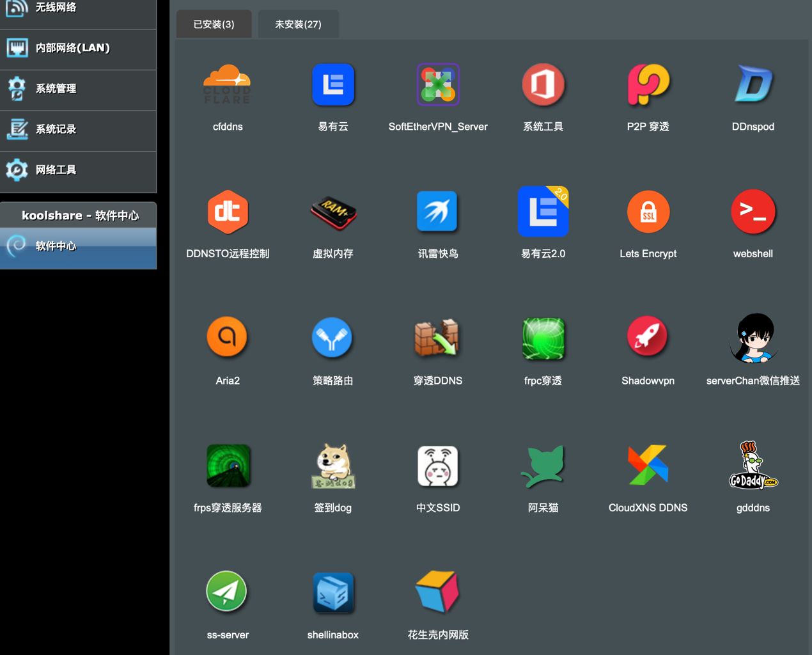Viewport: 812px width, 655px height.
Task: Open the P2P 穿透 app icon
Action: (648, 84)
